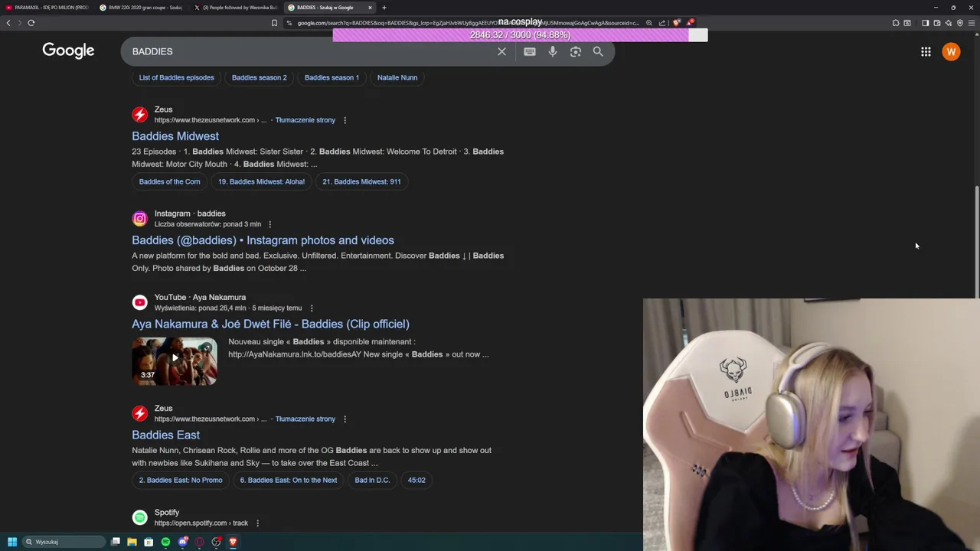
Task: Go to Google home via logo
Action: pyautogui.click(x=68, y=51)
